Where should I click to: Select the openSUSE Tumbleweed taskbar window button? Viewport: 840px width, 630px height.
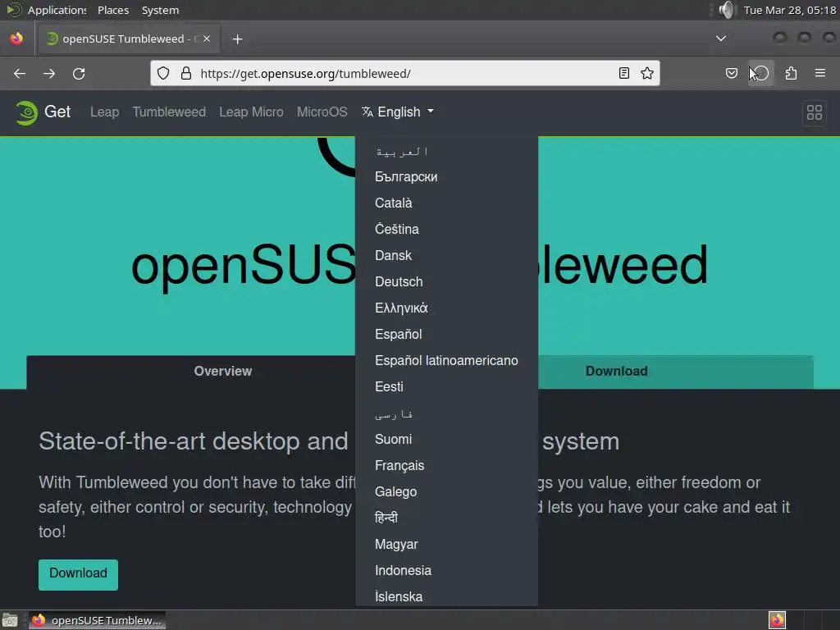(97, 620)
